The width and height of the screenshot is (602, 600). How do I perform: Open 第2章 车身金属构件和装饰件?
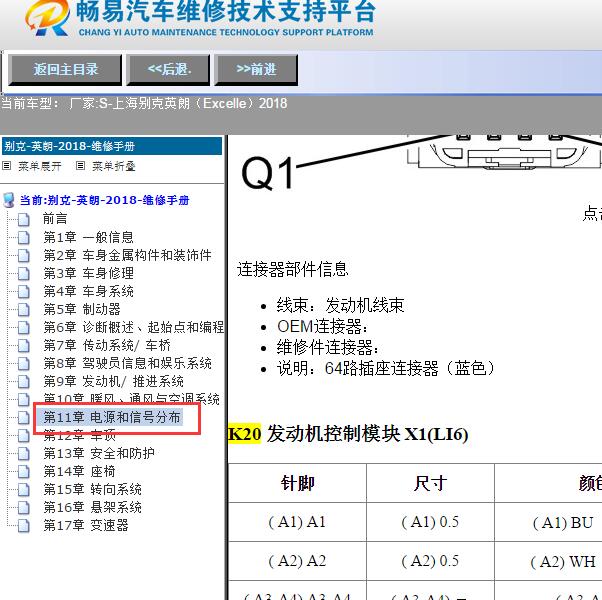tap(127, 255)
